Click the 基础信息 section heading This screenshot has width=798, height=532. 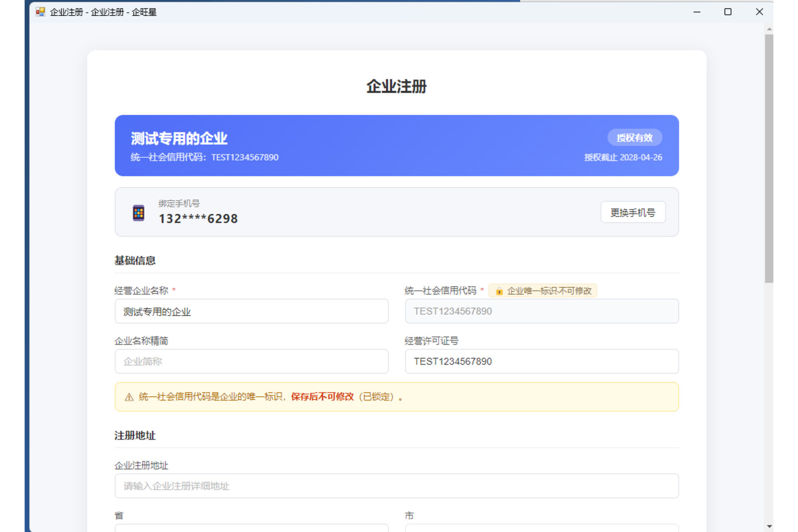pos(135,261)
